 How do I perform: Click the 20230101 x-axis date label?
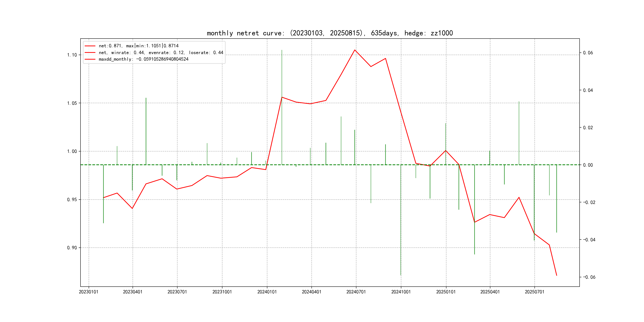click(x=88, y=292)
